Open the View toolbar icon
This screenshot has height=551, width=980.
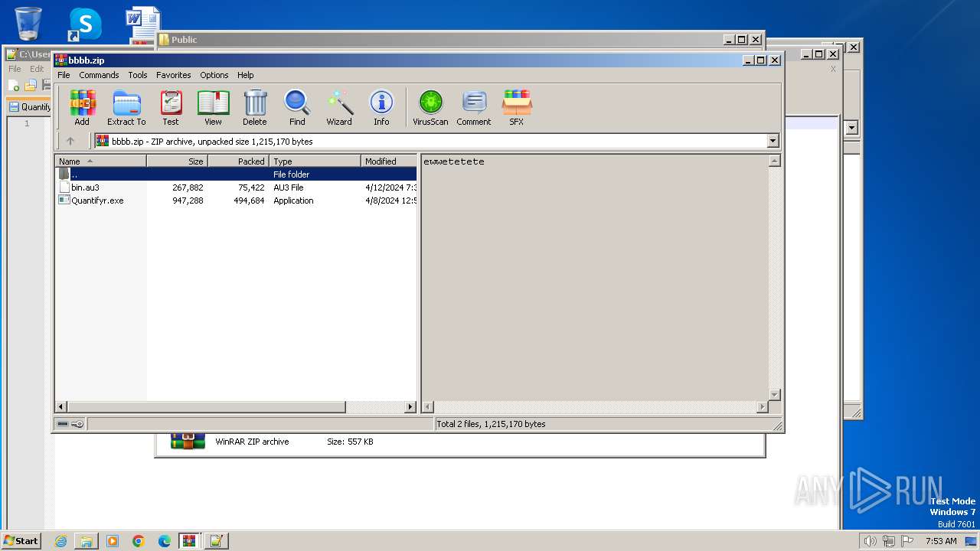pos(213,107)
